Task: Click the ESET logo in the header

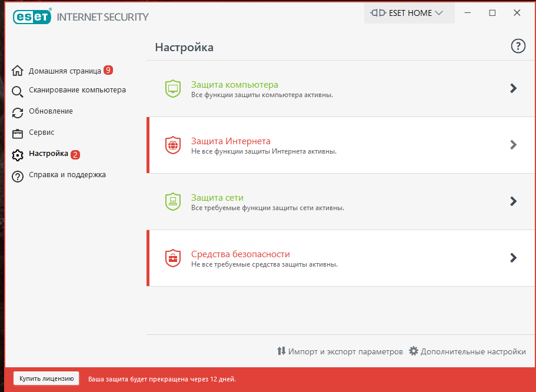Action: tap(32, 16)
